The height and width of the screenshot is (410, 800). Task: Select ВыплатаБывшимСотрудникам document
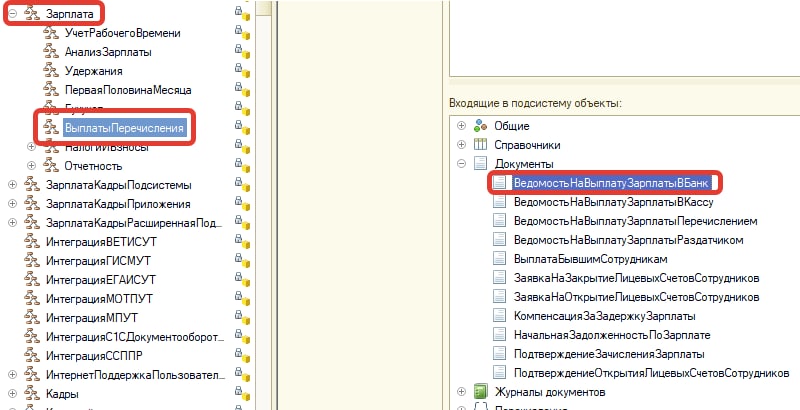coord(591,259)
